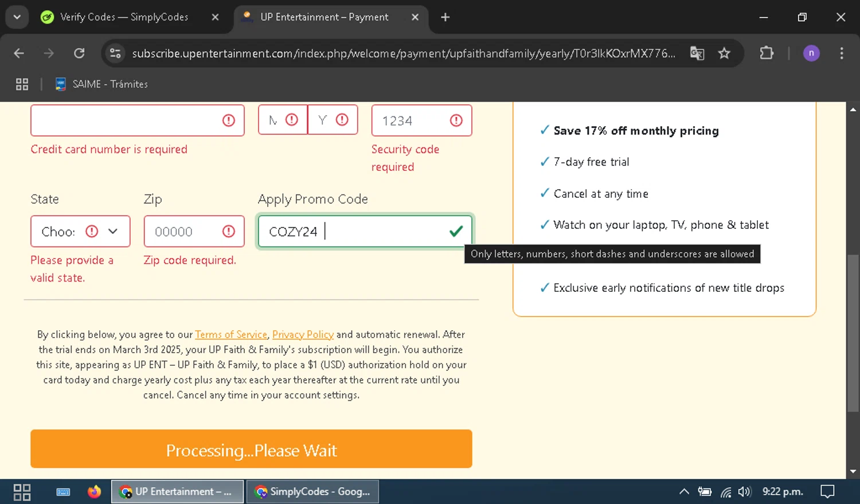The width and height of the screenshot is (860, 504).
Task: Reload the payment page
Action: 79,53
